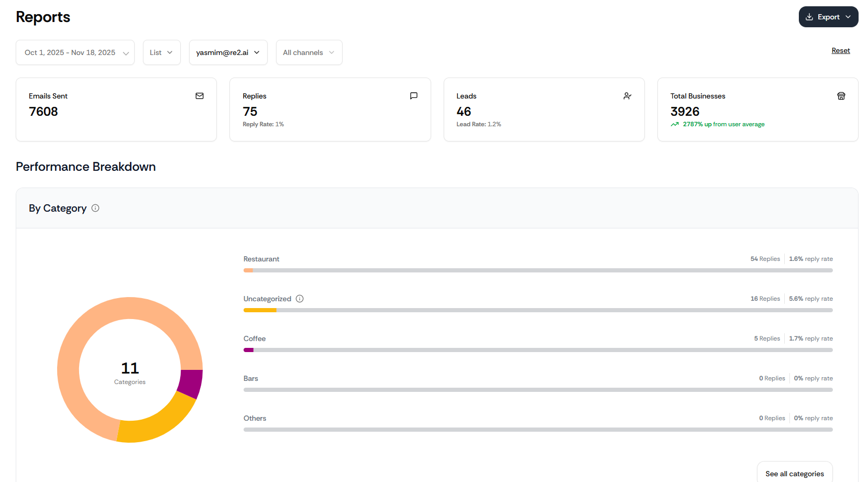Click the Reset link

pos(841,50)
